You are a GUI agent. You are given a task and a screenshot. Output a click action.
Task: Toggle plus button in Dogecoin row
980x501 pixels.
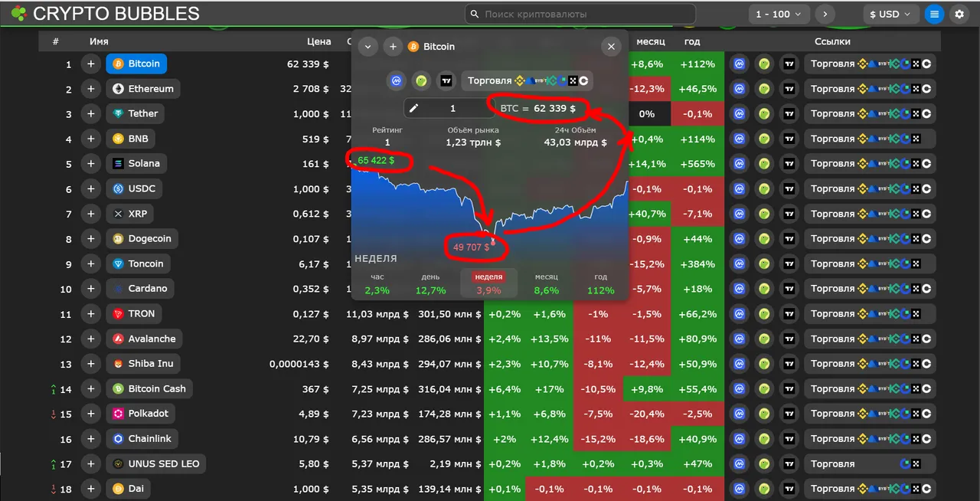[x=91, y=239]
